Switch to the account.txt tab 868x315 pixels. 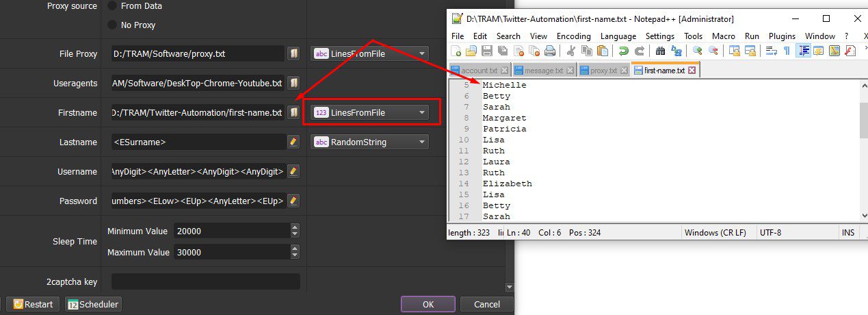(x=479, y=71)
